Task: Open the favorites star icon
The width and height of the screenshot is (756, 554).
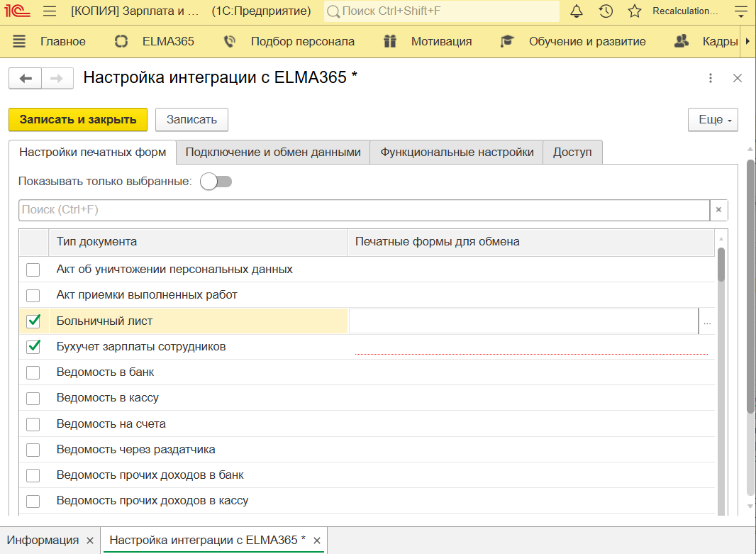Action: point(634,11)
